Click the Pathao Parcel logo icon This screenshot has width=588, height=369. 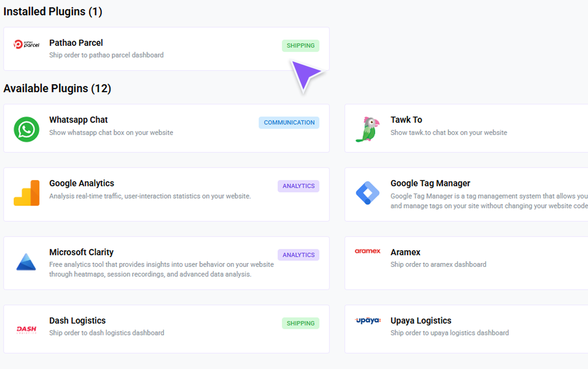(x=26, y=44)
